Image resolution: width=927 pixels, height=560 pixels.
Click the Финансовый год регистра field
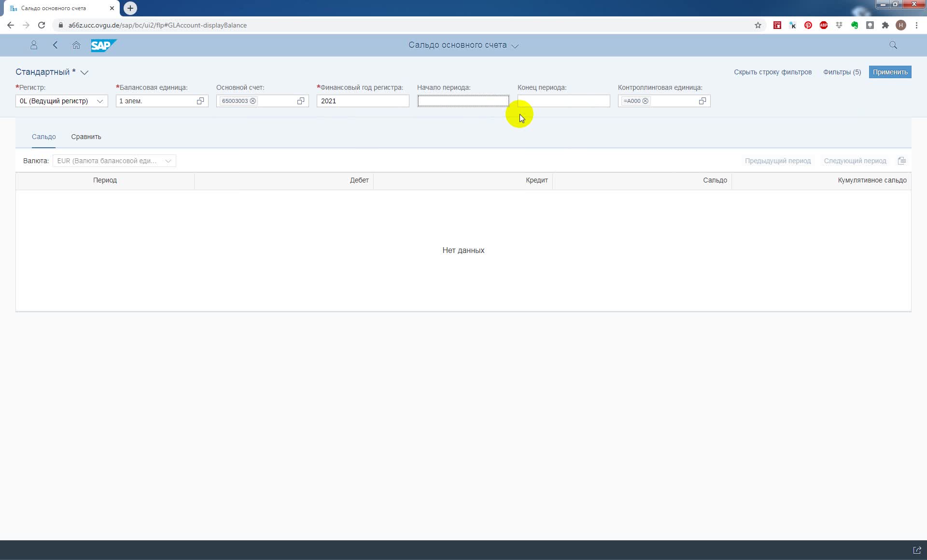pyautogui.click(x=363, y=101)
